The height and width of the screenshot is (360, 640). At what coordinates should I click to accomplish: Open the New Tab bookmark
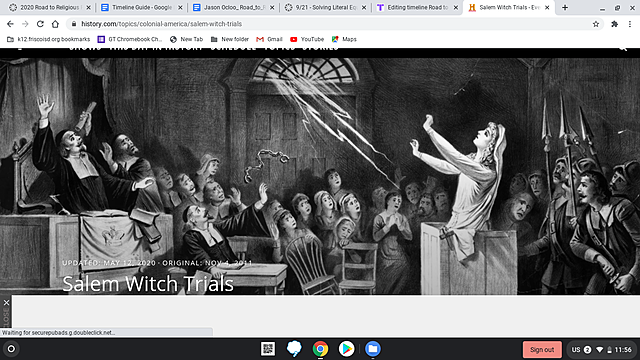point(186,39)
